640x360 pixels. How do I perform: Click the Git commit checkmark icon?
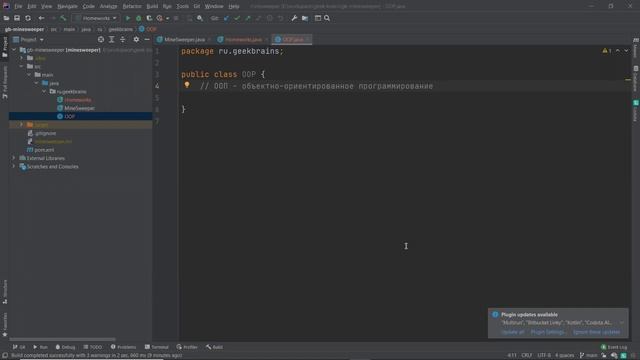(x=237, y=18)
